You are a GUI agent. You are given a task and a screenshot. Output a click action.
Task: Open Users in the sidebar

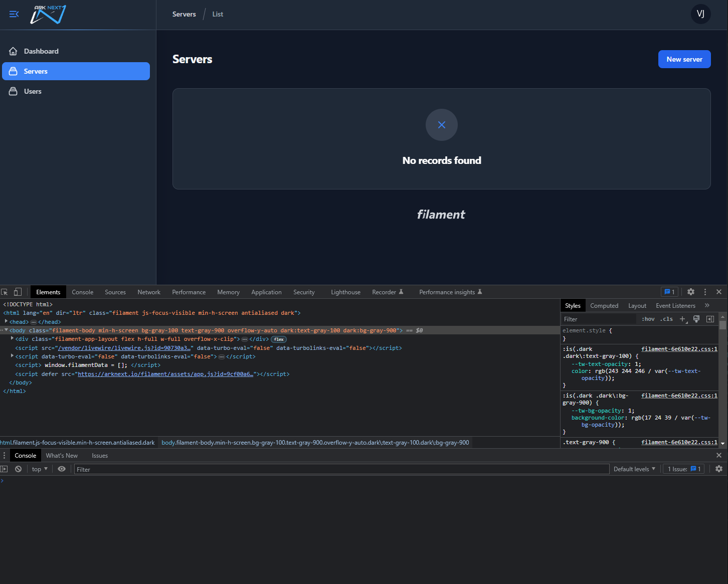pyautogui.click(x=76, y=91)
